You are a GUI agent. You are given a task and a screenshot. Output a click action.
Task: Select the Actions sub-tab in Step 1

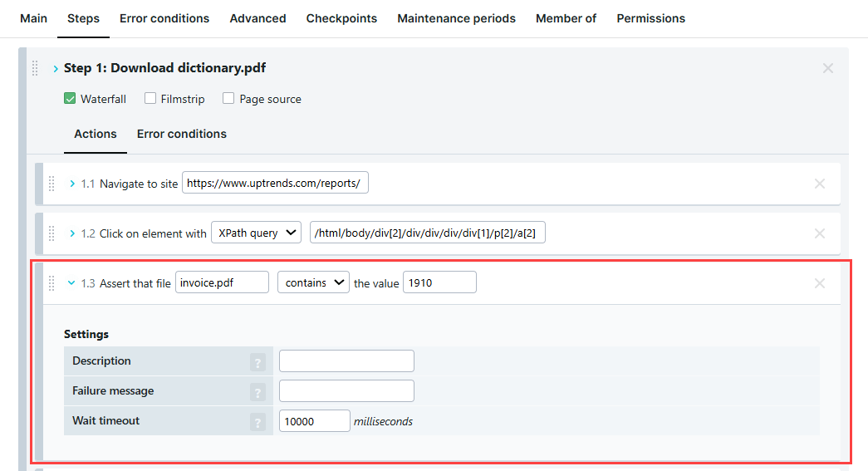[96, 134]
